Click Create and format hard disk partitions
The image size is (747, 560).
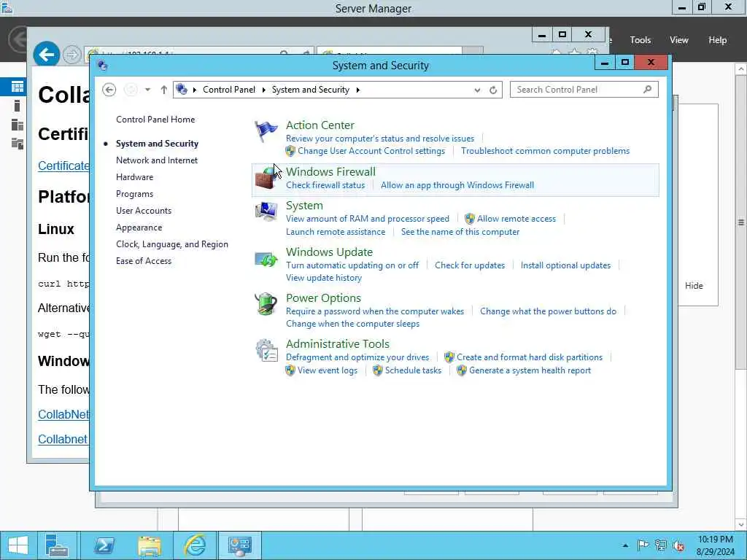(x=530, y=357)
